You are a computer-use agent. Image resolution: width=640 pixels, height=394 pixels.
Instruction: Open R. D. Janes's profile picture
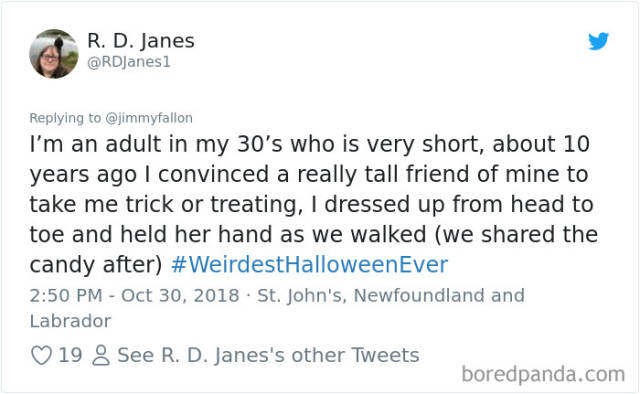tap(54, 54)
